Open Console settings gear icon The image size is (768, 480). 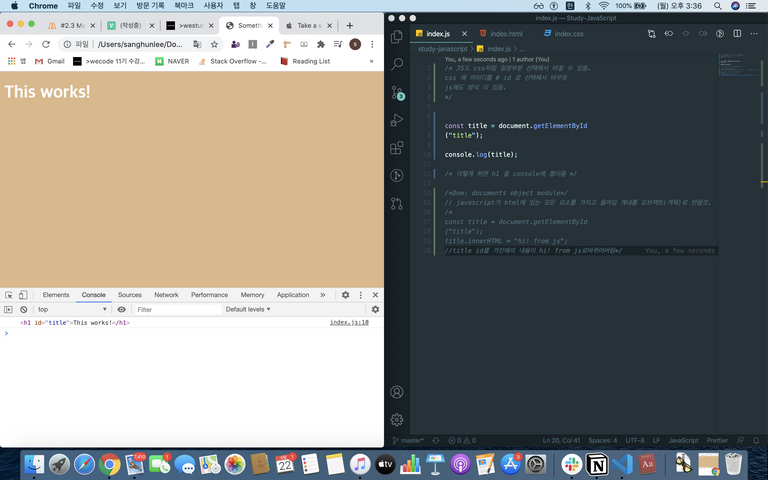pyautogui.click(x=375, y=309)
